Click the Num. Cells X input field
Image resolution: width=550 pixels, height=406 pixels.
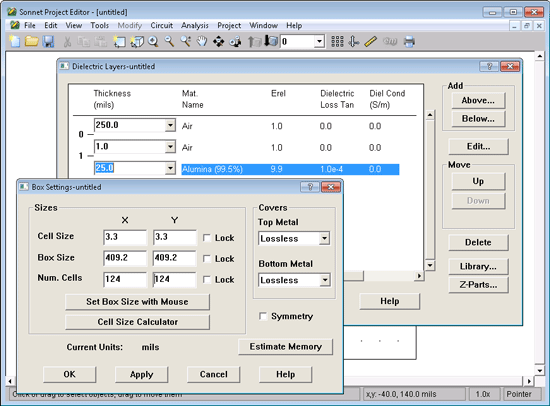click(x=125, y=279)
